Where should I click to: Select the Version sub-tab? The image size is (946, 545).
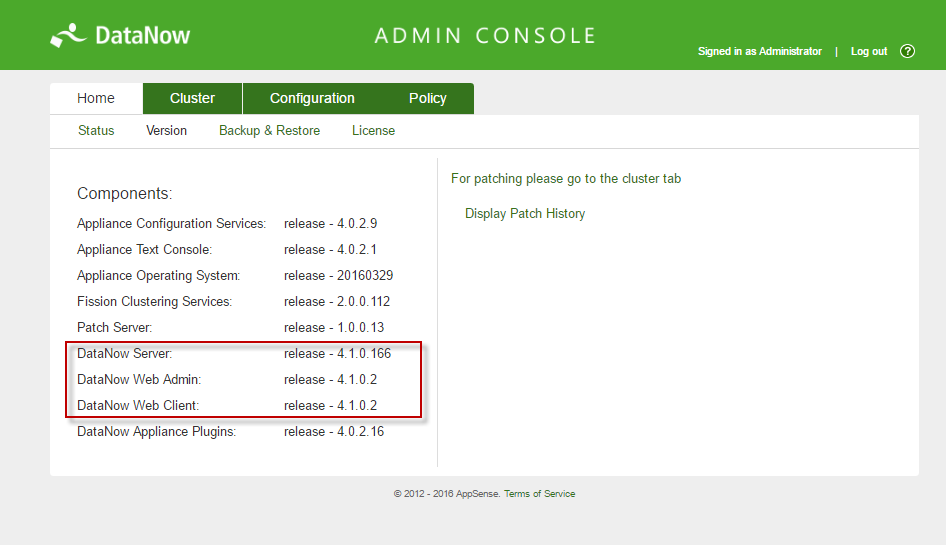point(167,130)
